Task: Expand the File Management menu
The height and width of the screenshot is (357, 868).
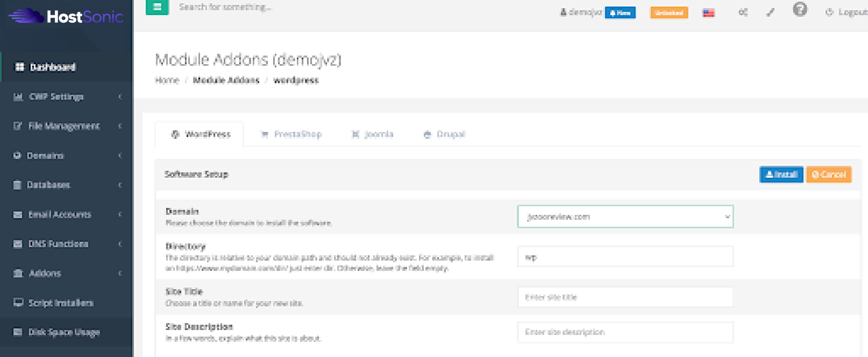Action: [64, 126]
